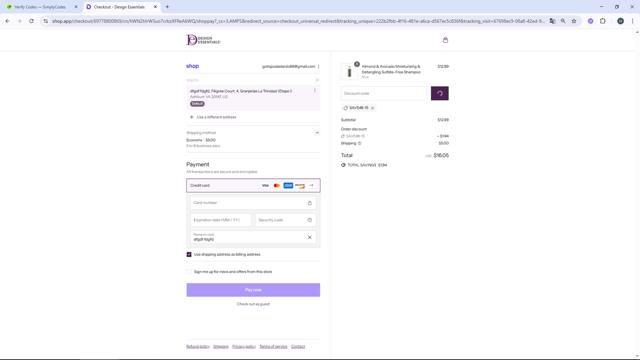Click the shop logo text
Viewport: 640px width, 360px height.
(x=193, y=66)
